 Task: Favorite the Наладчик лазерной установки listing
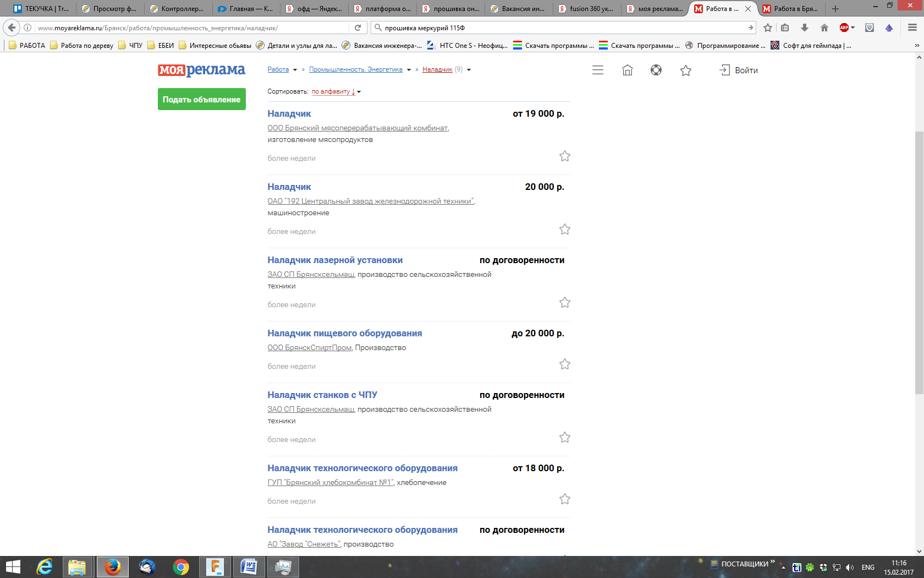(x=565, y=303)
